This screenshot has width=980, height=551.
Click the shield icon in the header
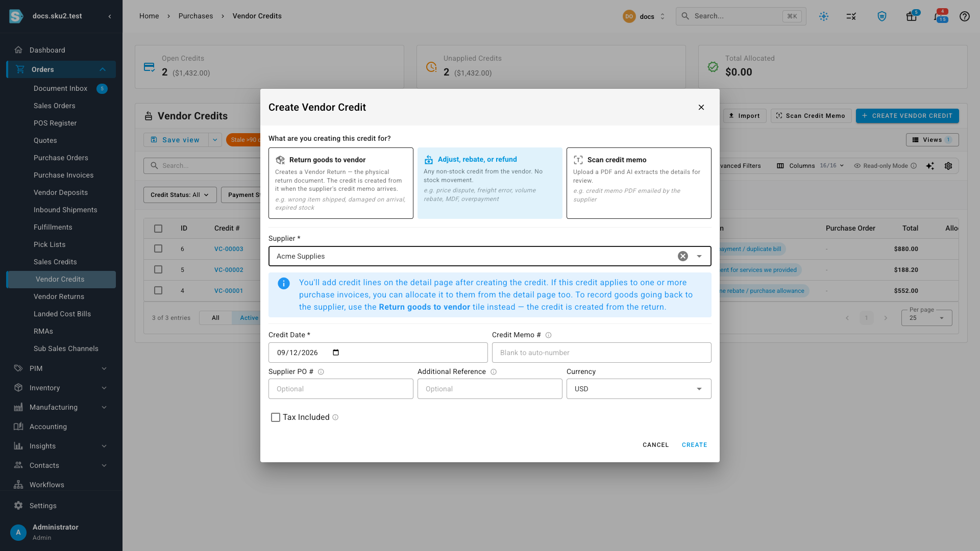(881, 16)
